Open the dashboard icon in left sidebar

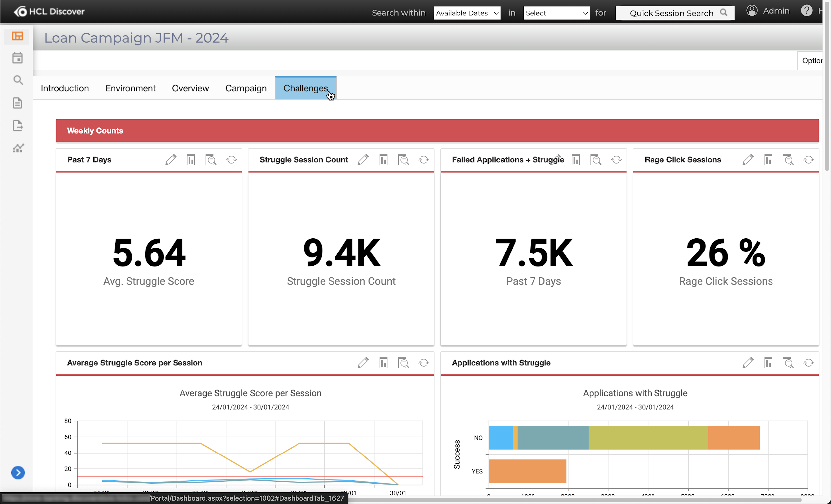(17, 36)
